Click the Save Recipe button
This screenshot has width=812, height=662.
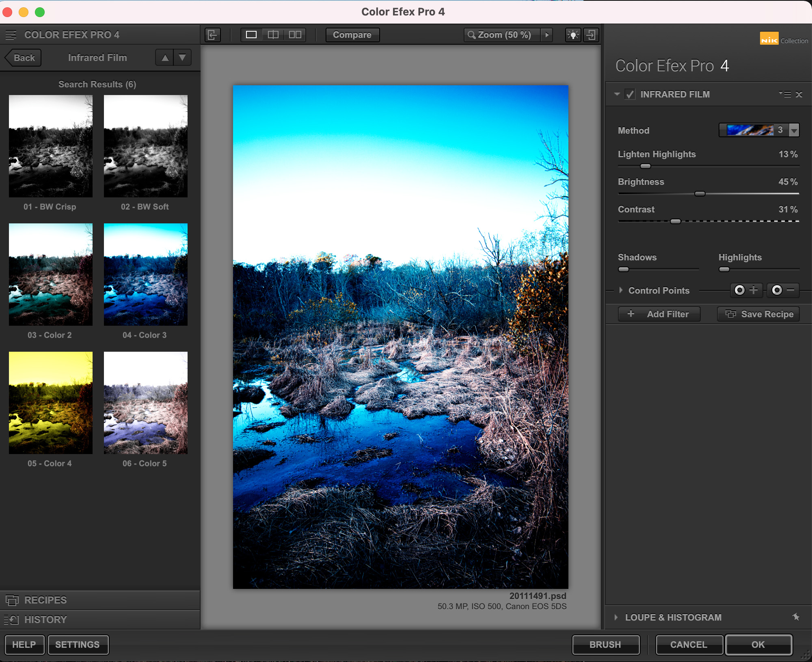coord(758,314)
